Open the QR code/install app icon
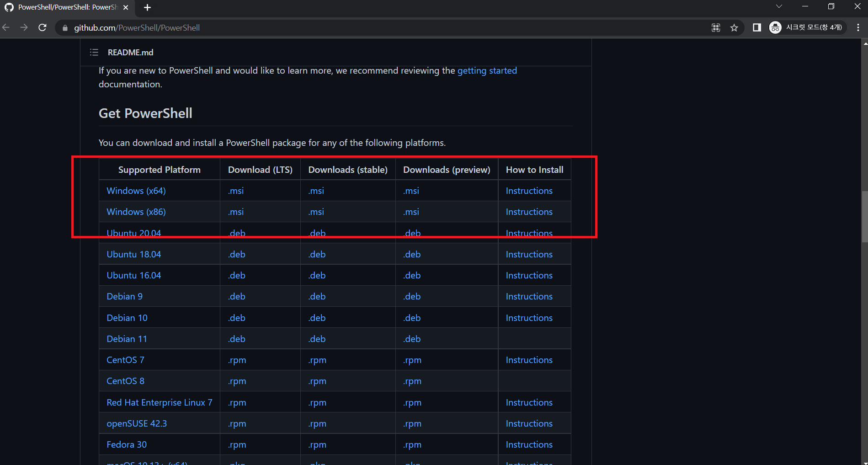Viewport: 868px width, 465px height. pyautogui.click(x=716, y=28)
